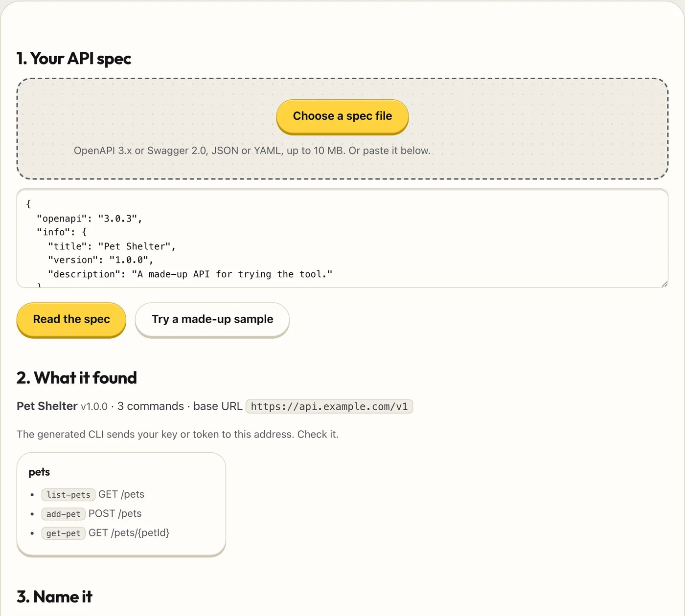
Task: Grab the textarea resize handle corner
Action: (x=664, y=284)
